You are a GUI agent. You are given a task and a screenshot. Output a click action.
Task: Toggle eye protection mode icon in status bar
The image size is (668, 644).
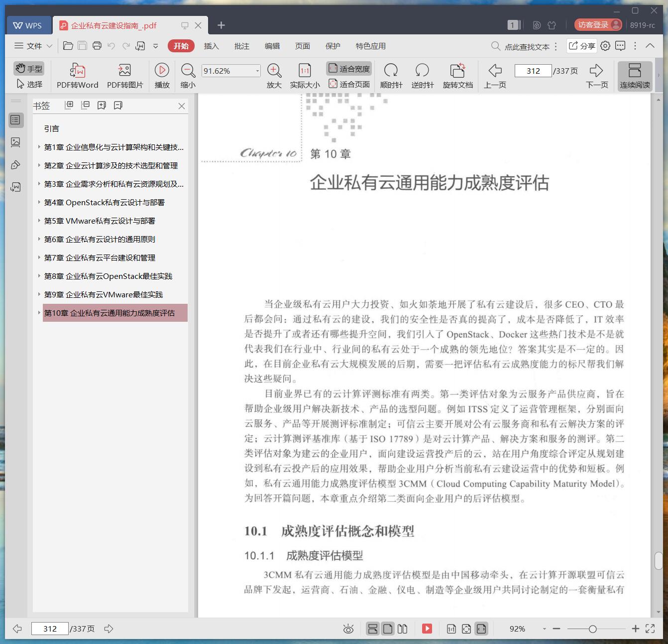point(348,629)
